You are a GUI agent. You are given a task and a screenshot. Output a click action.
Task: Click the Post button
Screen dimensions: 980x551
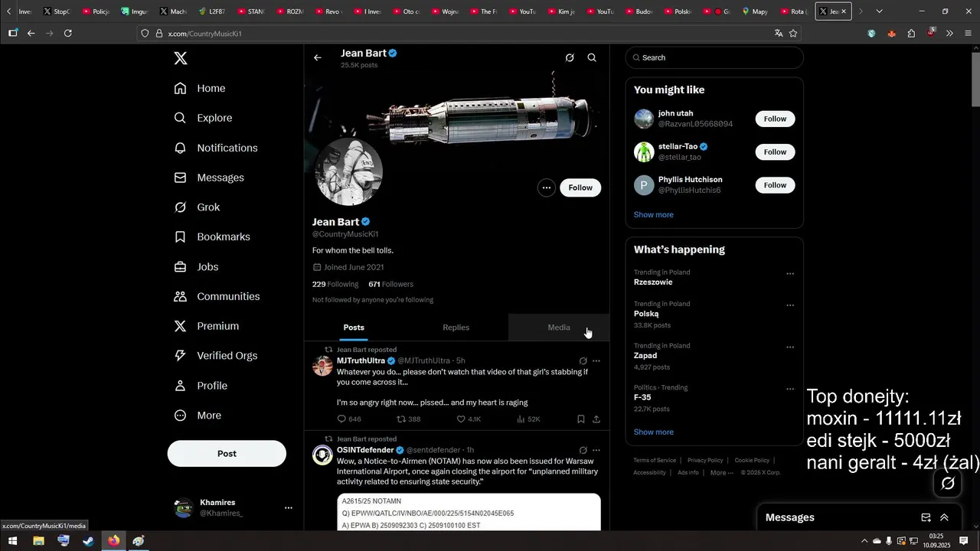(227, 454)
